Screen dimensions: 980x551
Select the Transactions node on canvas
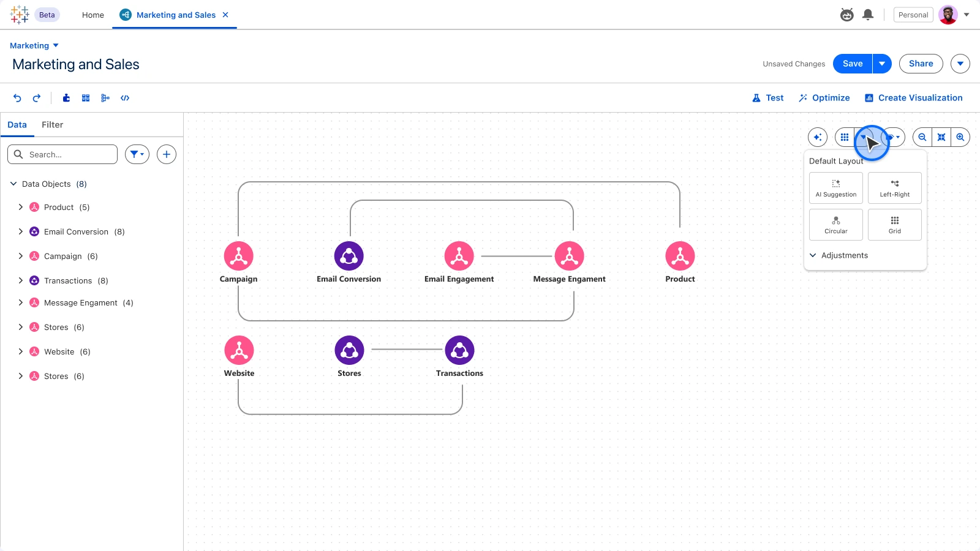459,350
